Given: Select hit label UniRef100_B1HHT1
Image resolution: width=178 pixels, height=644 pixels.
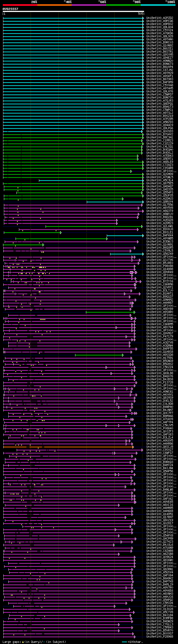Looking at the screenshot, I should point(160,293).
